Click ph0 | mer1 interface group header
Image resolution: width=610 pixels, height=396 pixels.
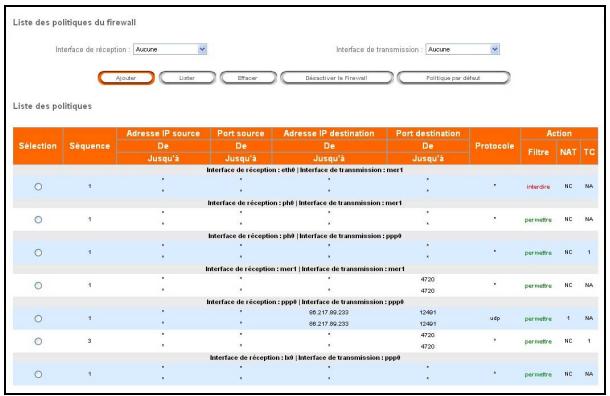pos(305,203)
